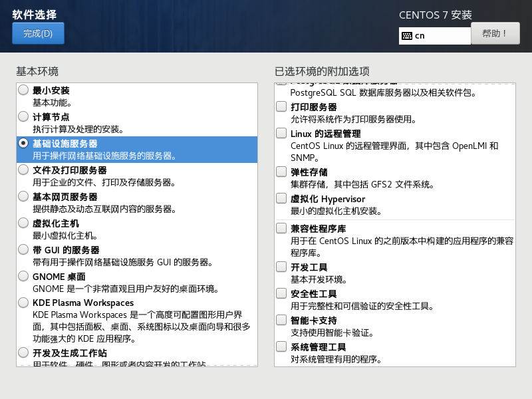Choose the 文件及打印服务器 environment radio
Viewport: 532px width, 399px height.
pyautogui.click(x=23, y=170)
